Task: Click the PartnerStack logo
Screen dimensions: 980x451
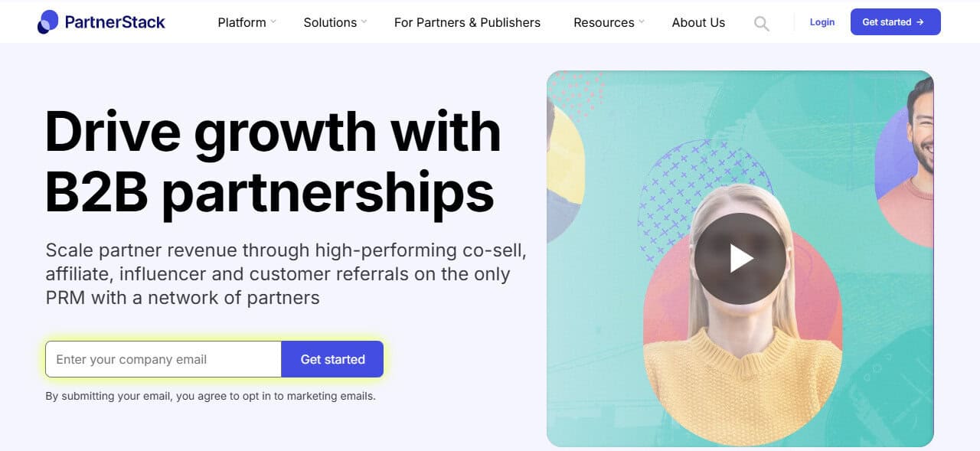Action: (102, 21)
